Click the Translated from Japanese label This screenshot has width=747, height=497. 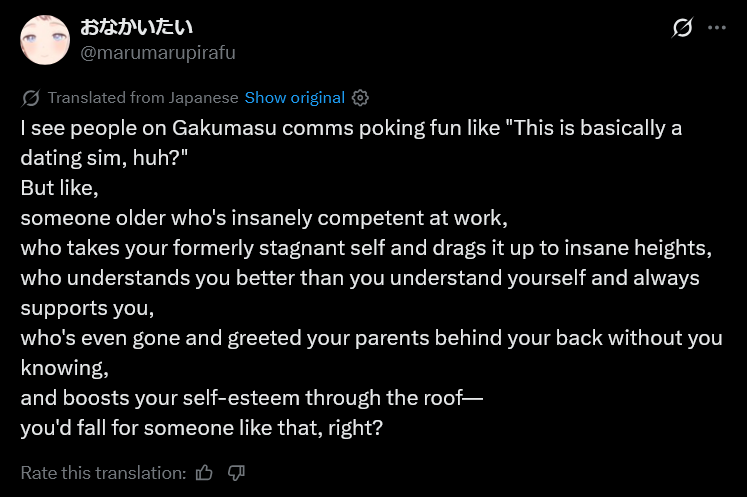pyautogui.click(x=143, y=98)
